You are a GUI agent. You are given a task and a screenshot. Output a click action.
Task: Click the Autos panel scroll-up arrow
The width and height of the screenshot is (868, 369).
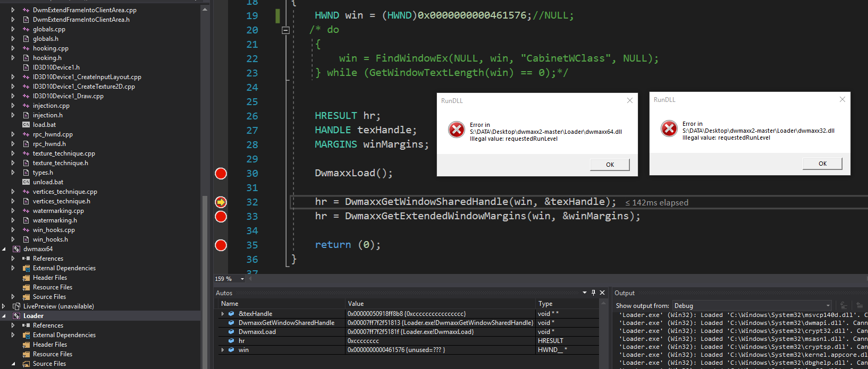pos(603,303)
